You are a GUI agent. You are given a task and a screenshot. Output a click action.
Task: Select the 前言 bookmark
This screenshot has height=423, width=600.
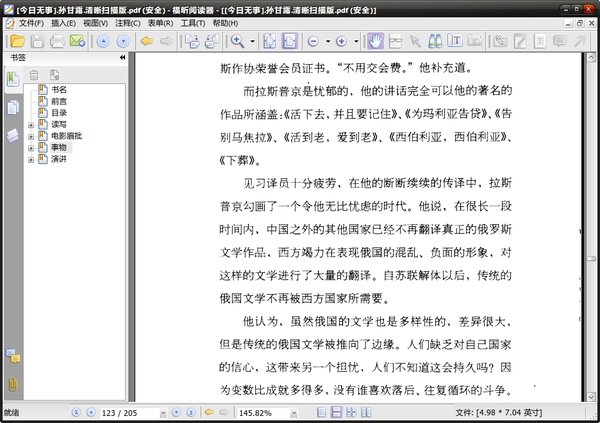point(59,101)
